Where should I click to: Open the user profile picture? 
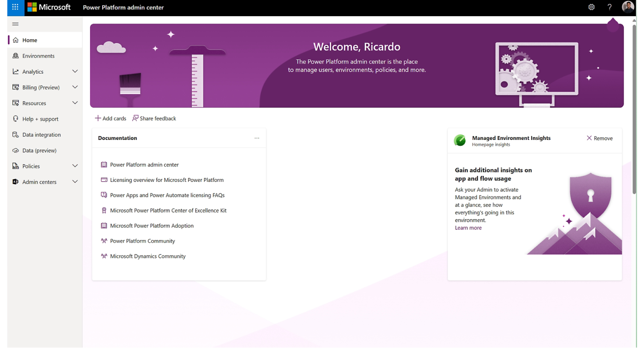tap(628, 7)
